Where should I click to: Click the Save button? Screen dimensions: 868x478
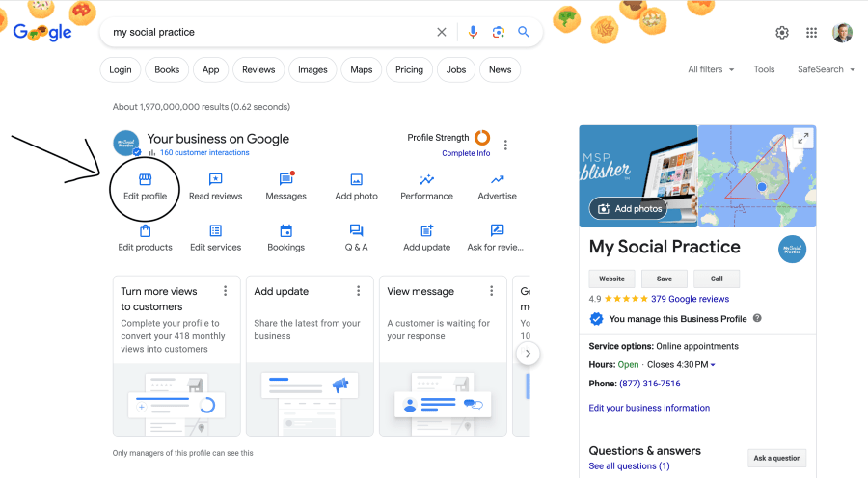coord(665,279)
